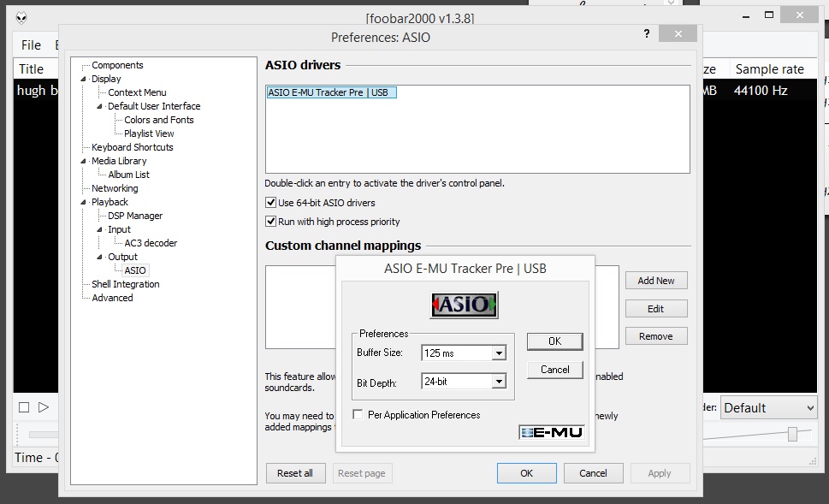Click Cancel in Preferences window
The width and height of the screenshot is (829, 504).
(x=593, y=473)
